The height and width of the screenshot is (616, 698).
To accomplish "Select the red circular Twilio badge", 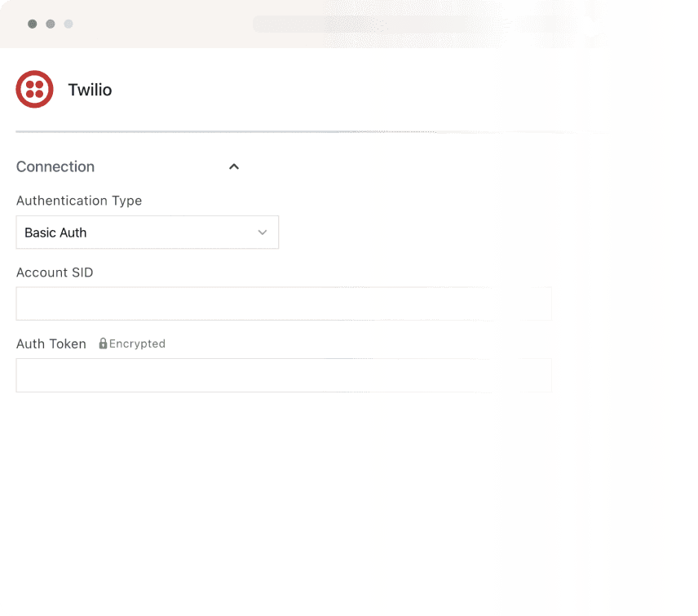I will [33, 89].
